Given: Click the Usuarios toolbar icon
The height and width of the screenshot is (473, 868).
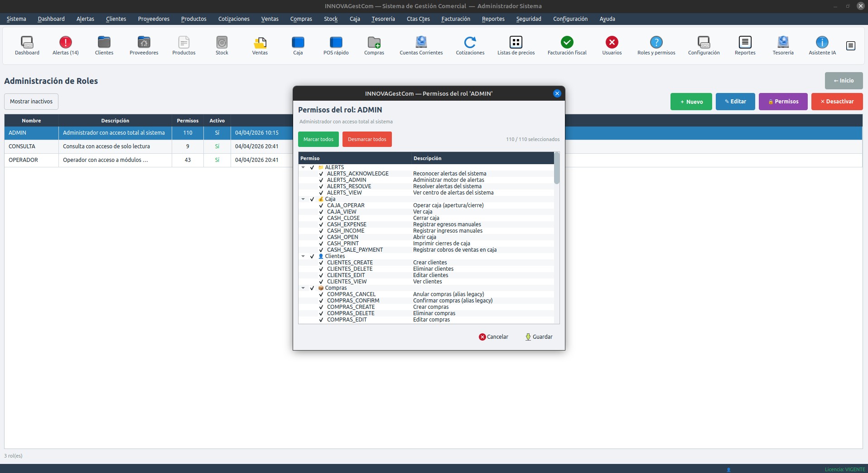Looking at the screenshot, I should tap(612, 45).
